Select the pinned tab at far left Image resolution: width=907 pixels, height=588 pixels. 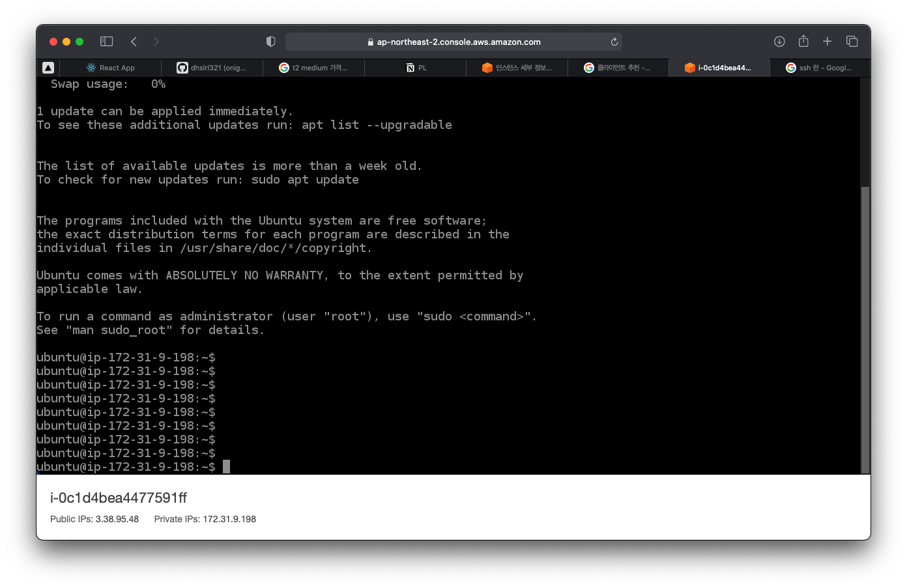48,68
